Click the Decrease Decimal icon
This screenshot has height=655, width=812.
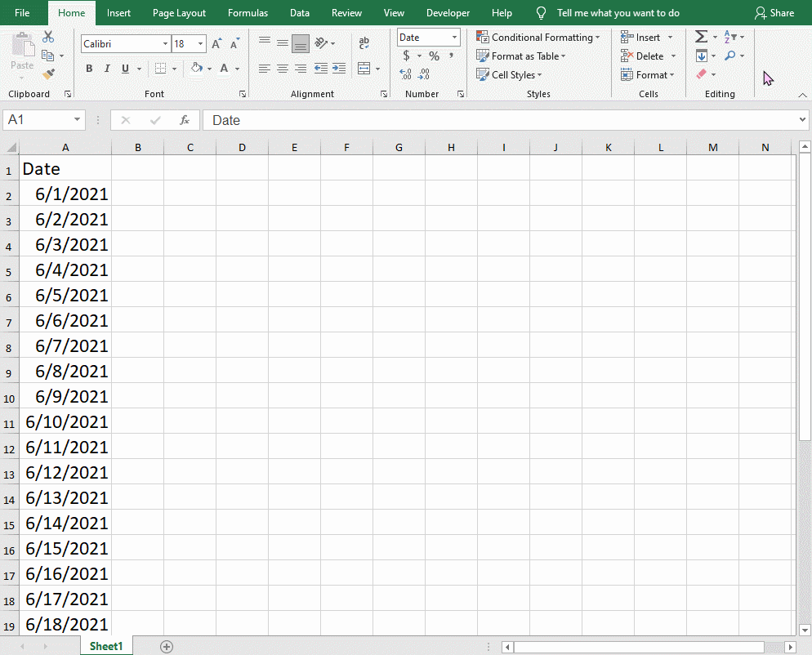(424, 74)
